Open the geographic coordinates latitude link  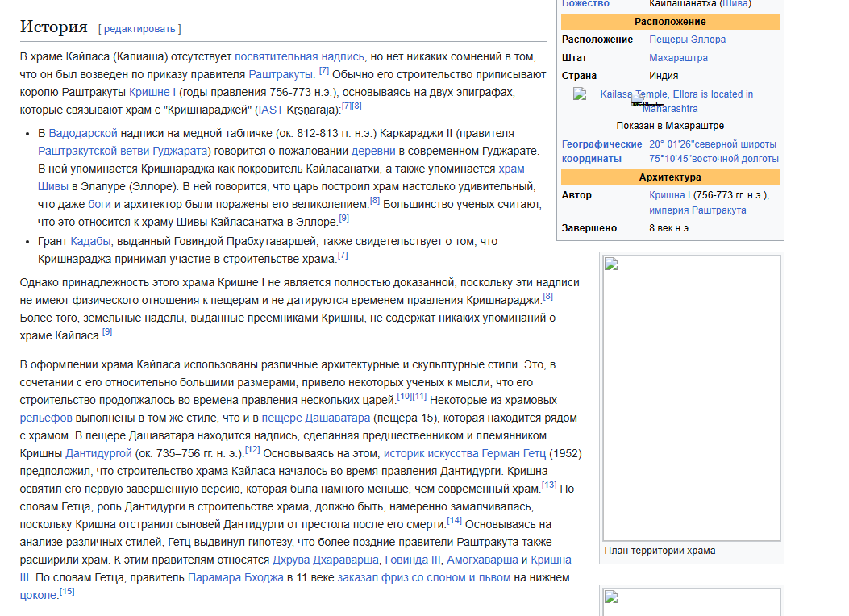pyautogui.click(x=713, y=144)
